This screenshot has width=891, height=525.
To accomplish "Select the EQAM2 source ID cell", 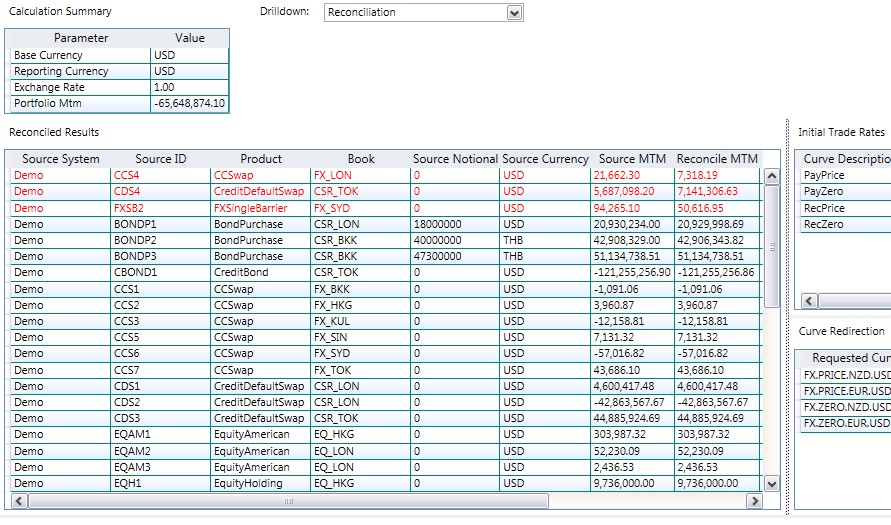I will (160, 451).
